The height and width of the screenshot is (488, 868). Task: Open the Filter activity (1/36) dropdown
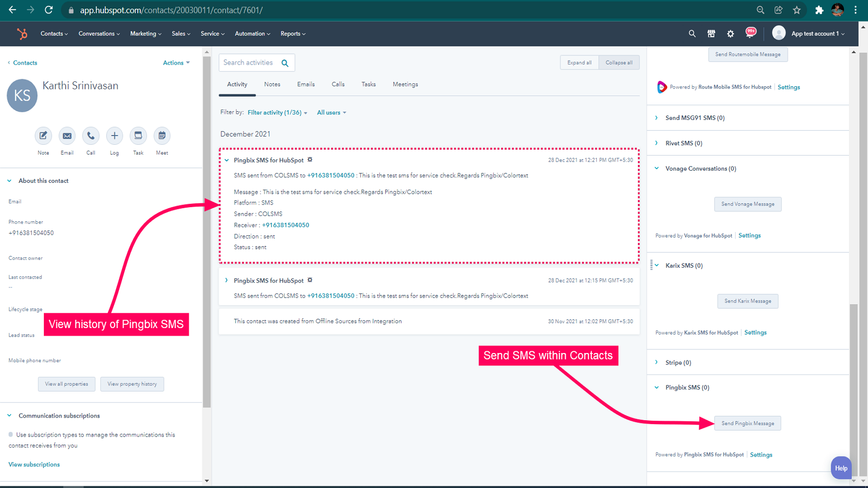[277, 113]
